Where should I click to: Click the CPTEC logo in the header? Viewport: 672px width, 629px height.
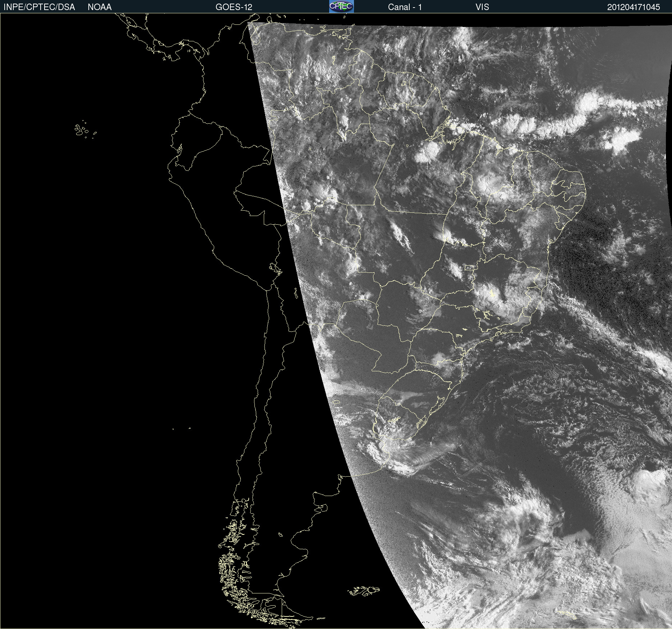coord(341,6)
